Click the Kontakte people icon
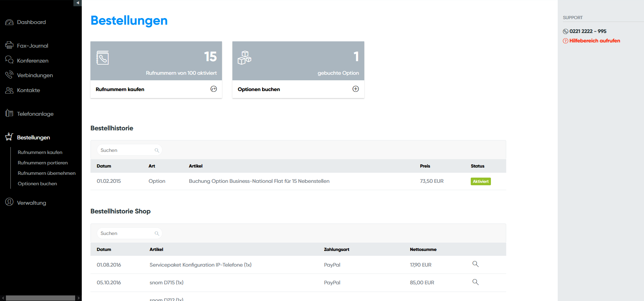 pyautogui.click(x=9, y=90)
